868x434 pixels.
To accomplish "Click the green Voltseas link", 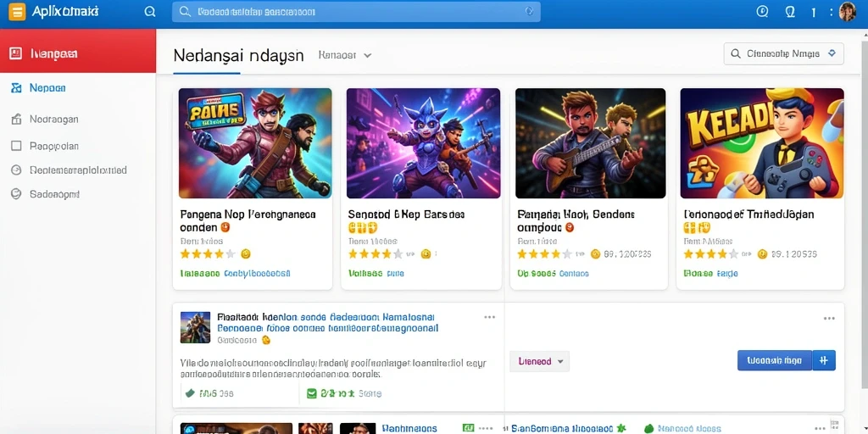I will coord(365,274).
